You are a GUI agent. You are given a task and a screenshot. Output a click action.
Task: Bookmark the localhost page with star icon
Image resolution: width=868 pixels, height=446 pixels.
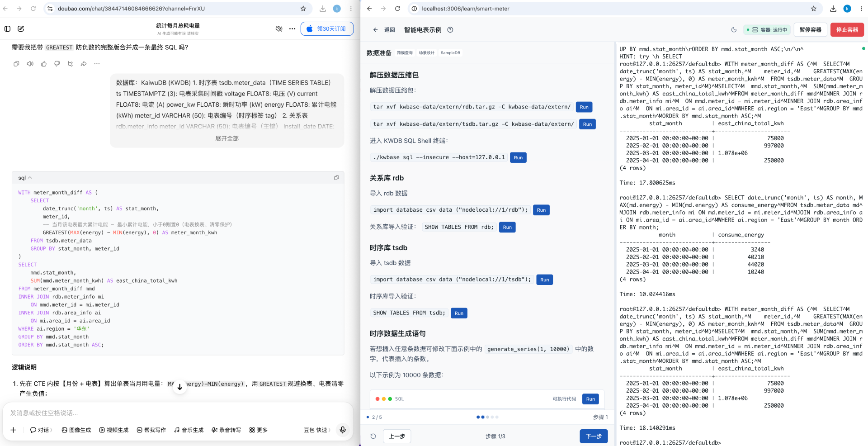coord(814,9)
